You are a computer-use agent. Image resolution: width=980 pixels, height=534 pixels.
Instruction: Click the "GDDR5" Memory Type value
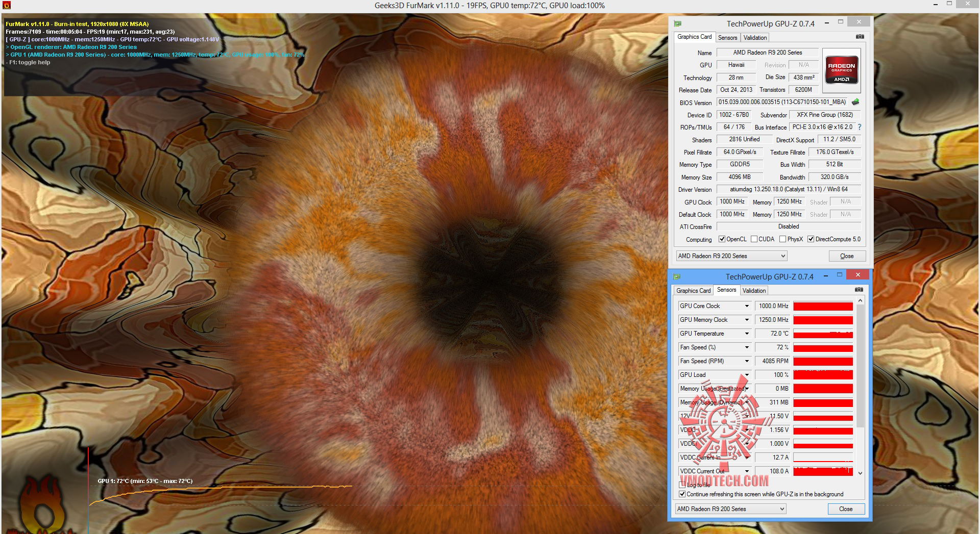click(x=740, y=164)
